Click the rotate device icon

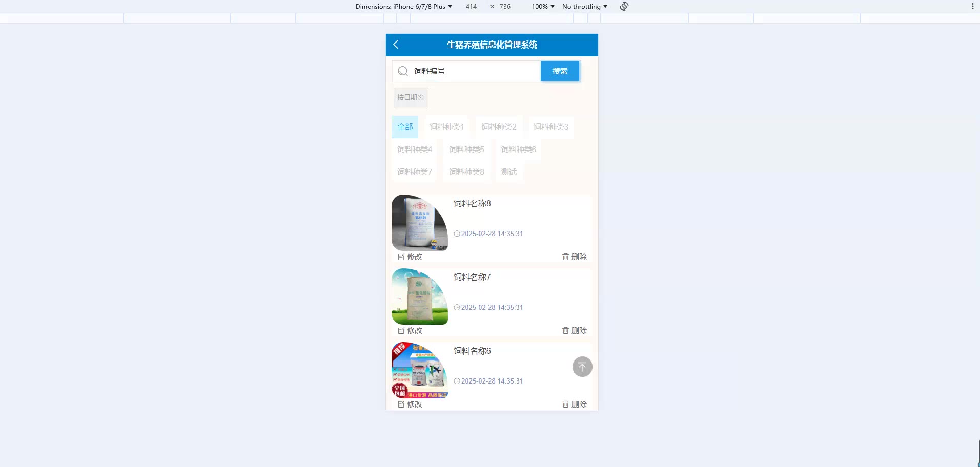pyautogui.click(x=624, y=6)
